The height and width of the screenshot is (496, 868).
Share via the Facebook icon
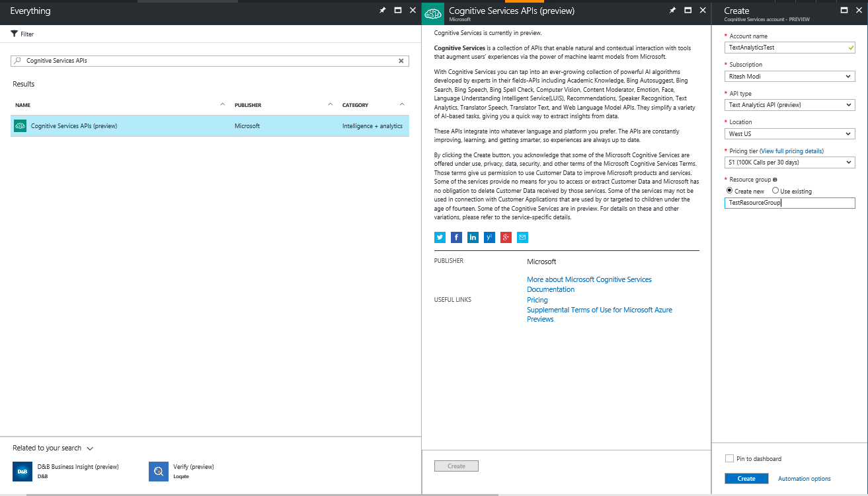[456, 237]
